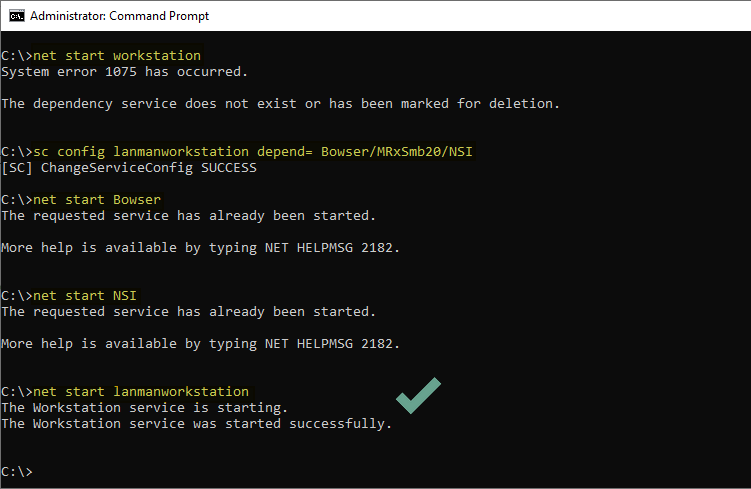This screenshot has width=751, height=489.
Task: Click the final empty C:\> prompt
Action: (x=17, y=472)
